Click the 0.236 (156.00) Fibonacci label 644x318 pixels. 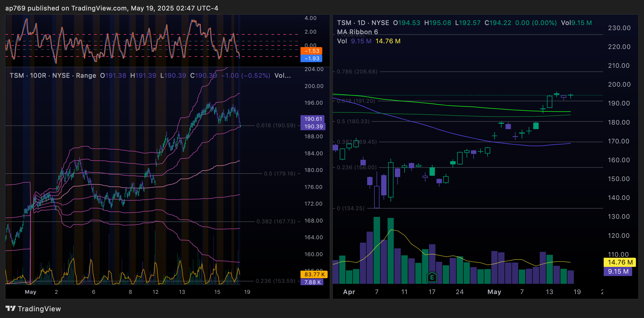(x=357, y=167)
